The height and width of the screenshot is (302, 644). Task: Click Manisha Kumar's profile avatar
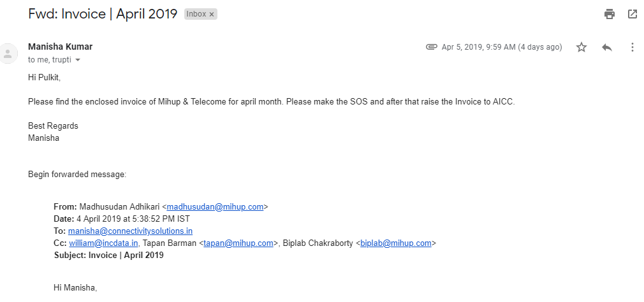[8, 53]
